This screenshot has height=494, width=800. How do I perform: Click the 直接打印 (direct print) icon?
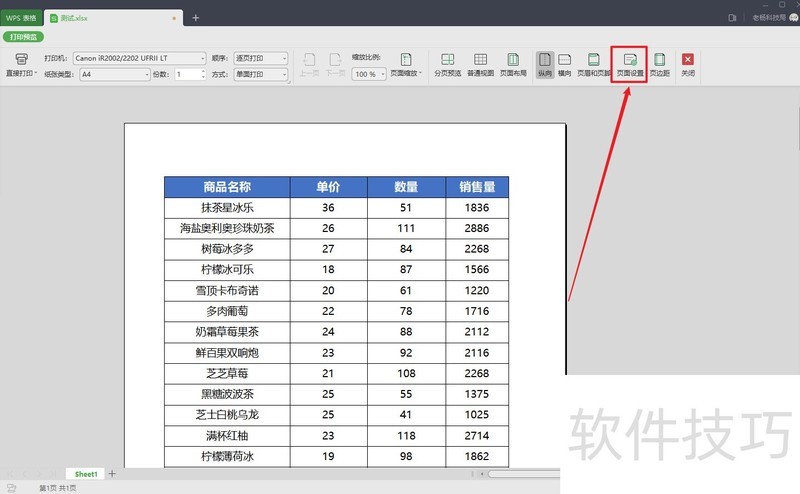click(21, 60)
